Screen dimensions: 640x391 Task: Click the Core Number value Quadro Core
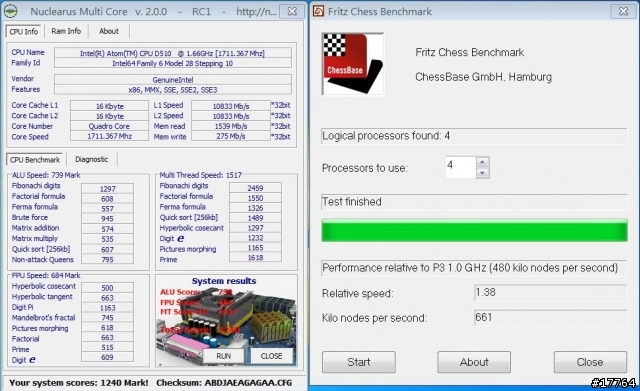[109, 126]
